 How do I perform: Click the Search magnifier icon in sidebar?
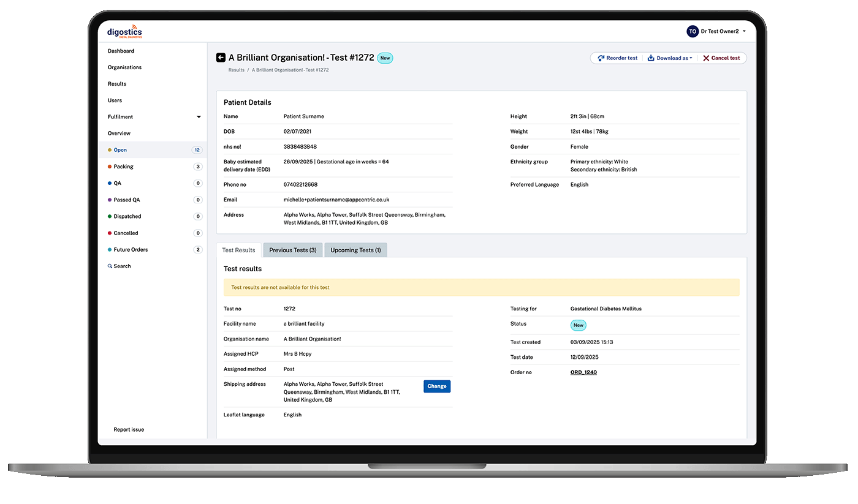110,266
